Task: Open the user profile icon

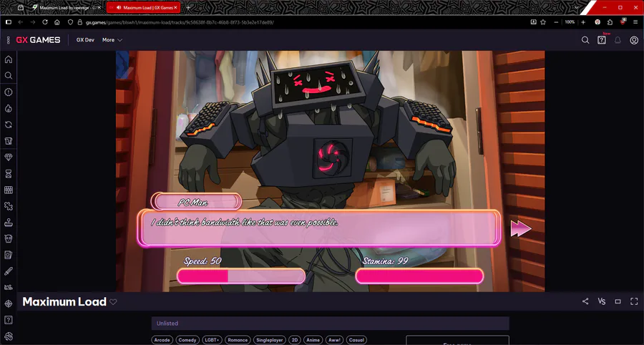Action: click(x=634, y=40)
